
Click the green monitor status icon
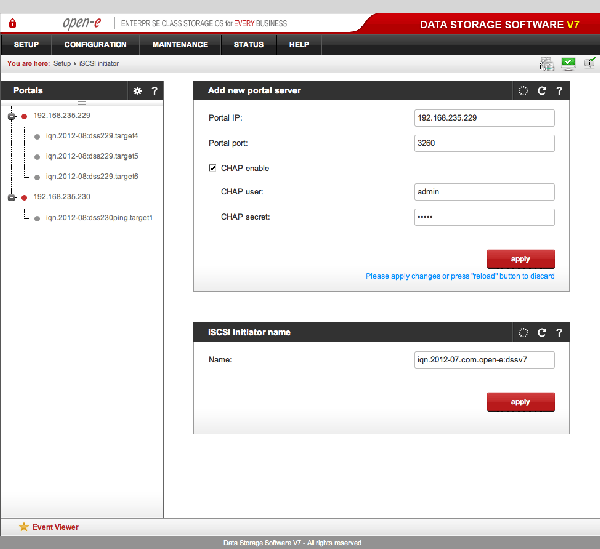click(x=568, y=64)
